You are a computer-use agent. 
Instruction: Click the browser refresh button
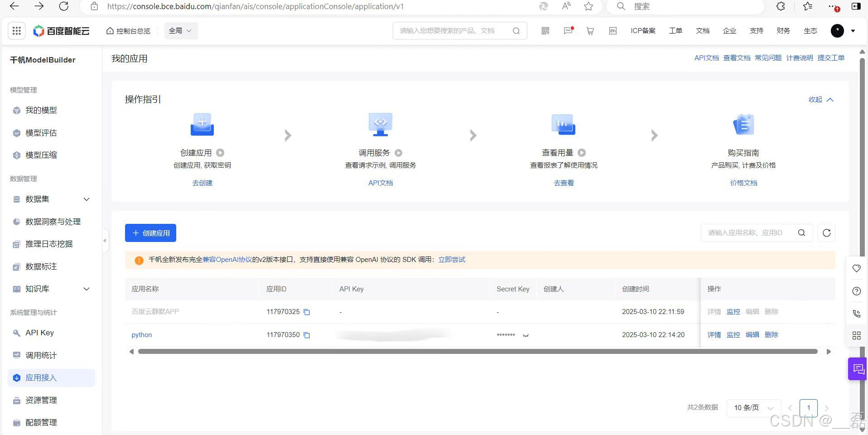tap(64, 6)
